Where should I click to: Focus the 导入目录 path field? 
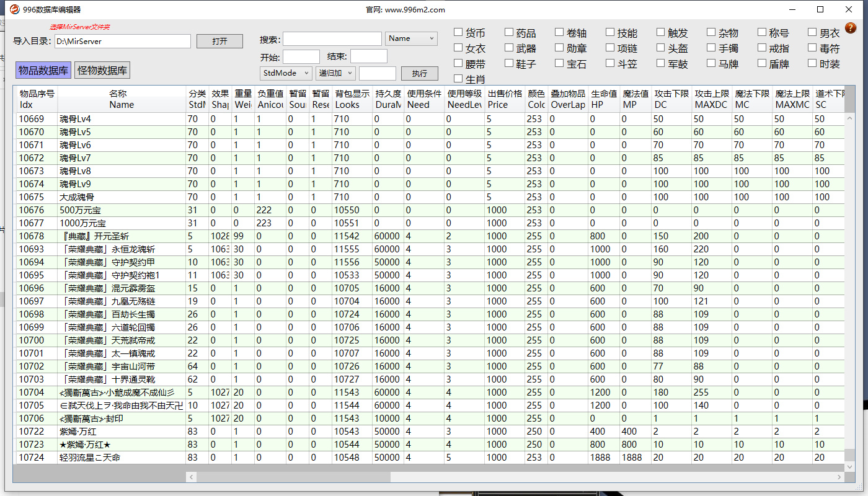(x=122, y=41)
